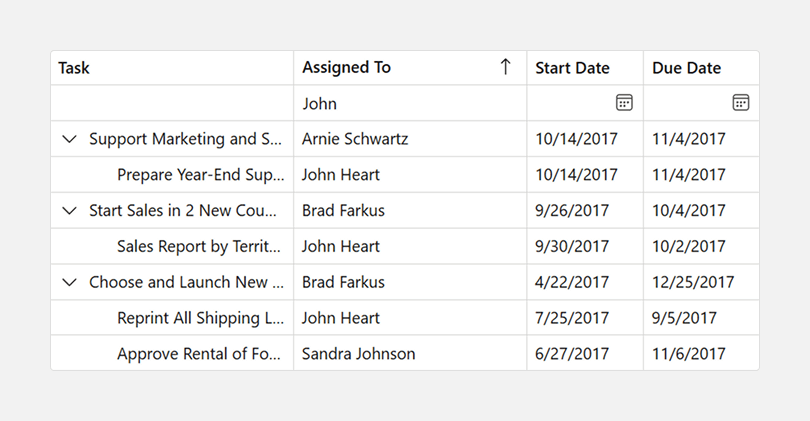The height and width of the screenshot is (421, 810).
Task: Click the ascending sort arrow in Assigned To
Action: (505, 67)
